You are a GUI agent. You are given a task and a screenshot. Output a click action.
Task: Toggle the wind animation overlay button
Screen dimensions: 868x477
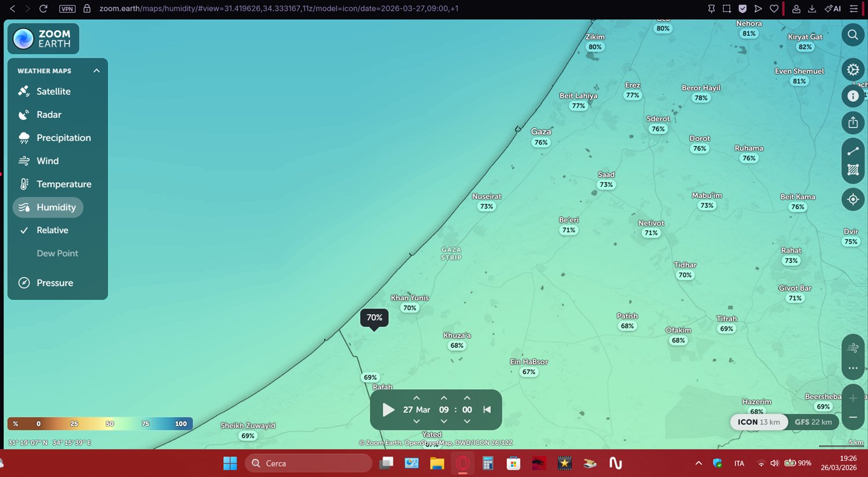[853, 348]
